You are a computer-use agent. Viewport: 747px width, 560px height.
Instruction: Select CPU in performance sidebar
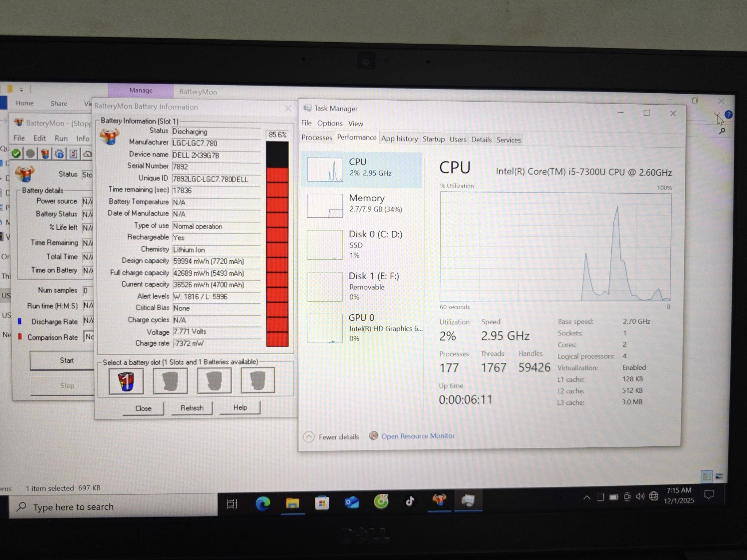point(361,170)
